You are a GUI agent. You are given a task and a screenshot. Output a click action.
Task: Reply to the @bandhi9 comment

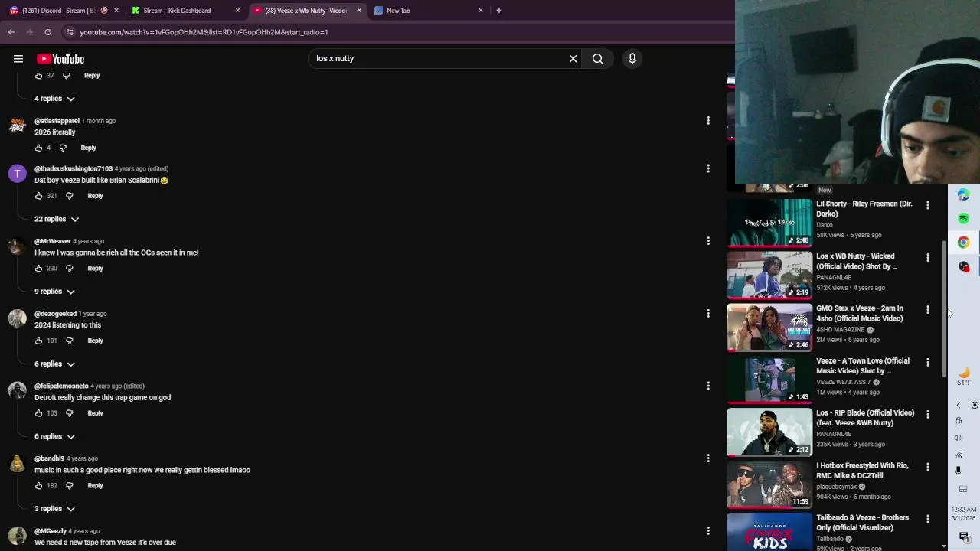click(x=95, y=486)
